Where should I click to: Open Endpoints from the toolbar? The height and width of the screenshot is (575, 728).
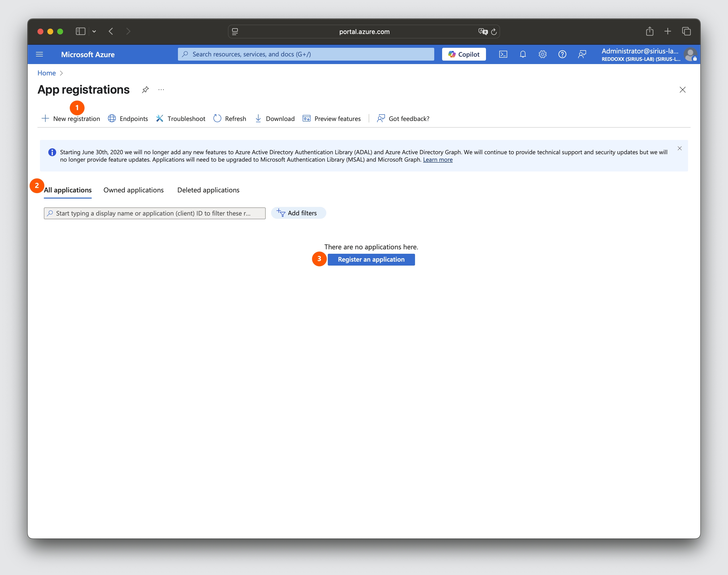point(128,118)
